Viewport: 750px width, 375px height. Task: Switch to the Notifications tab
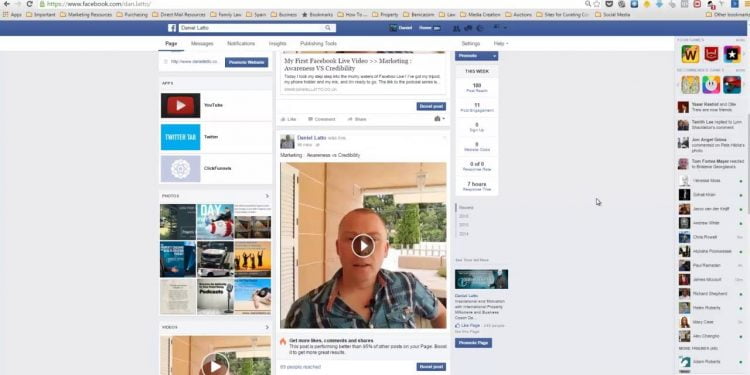click(x=241, y=44)
